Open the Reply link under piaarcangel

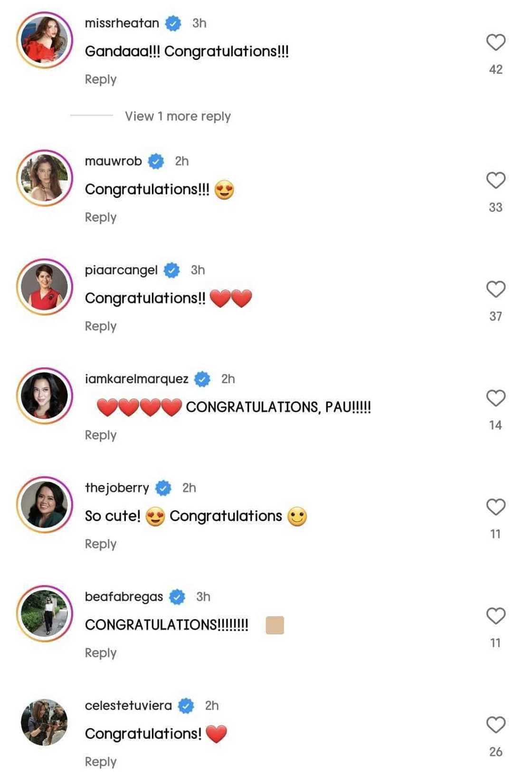click(x=100, y=326)
